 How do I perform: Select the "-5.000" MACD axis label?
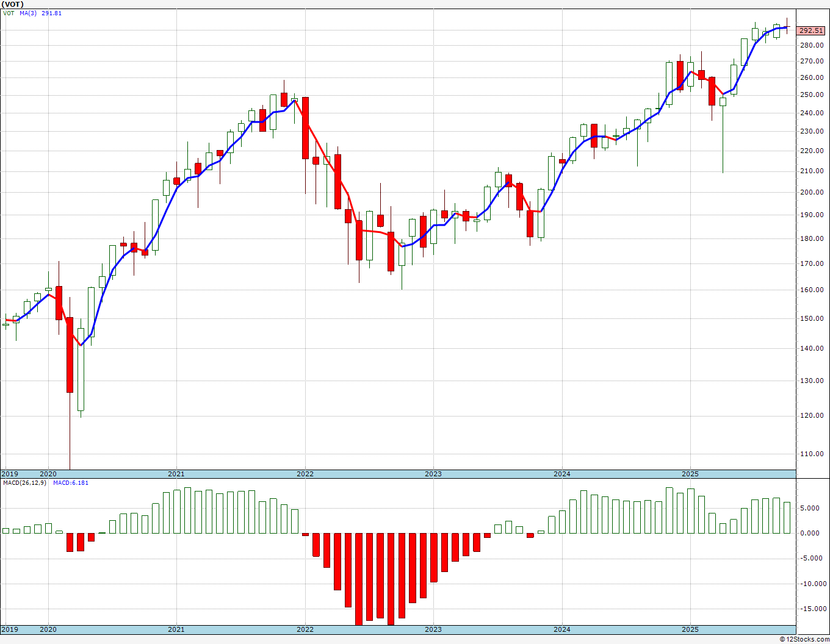click(810, 559)
